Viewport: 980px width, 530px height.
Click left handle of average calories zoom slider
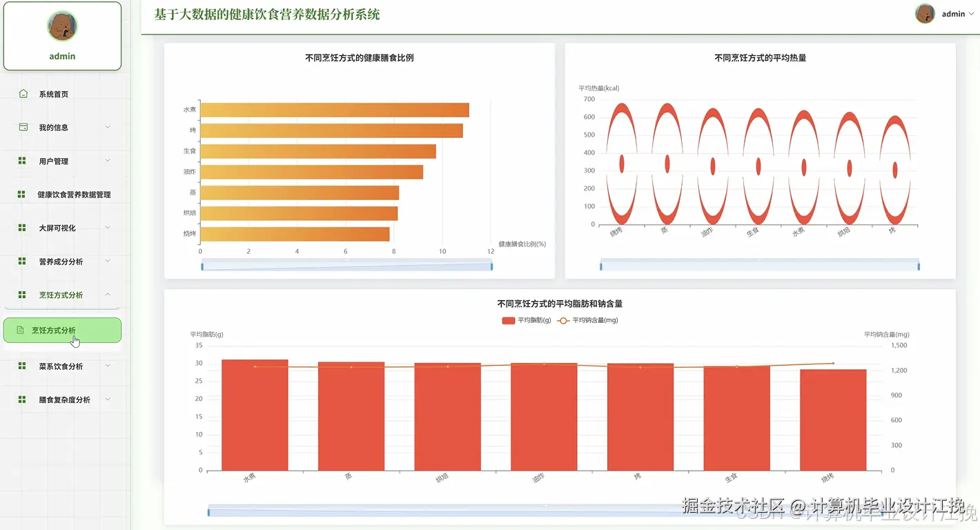point(601,266)
